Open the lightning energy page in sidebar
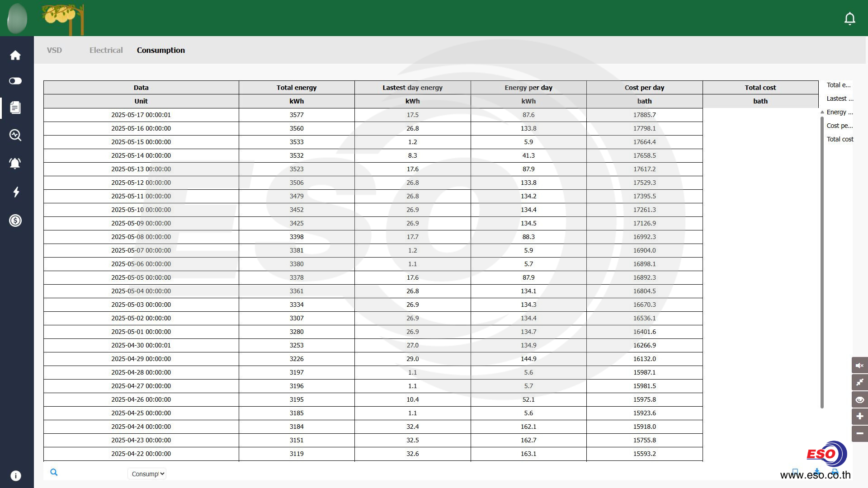 coord(16,192)
